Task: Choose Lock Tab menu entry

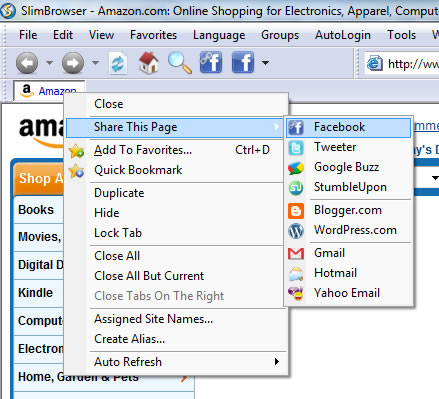Action: pos(176,233)
